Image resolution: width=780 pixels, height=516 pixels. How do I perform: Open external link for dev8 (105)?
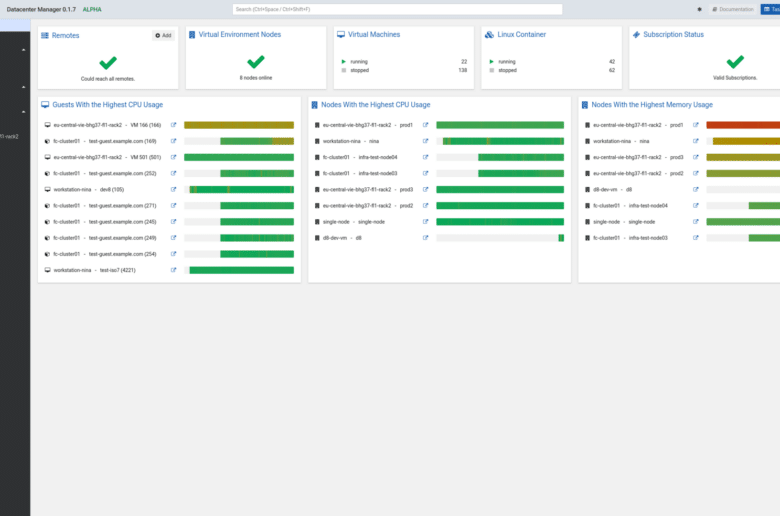[174, 189]
